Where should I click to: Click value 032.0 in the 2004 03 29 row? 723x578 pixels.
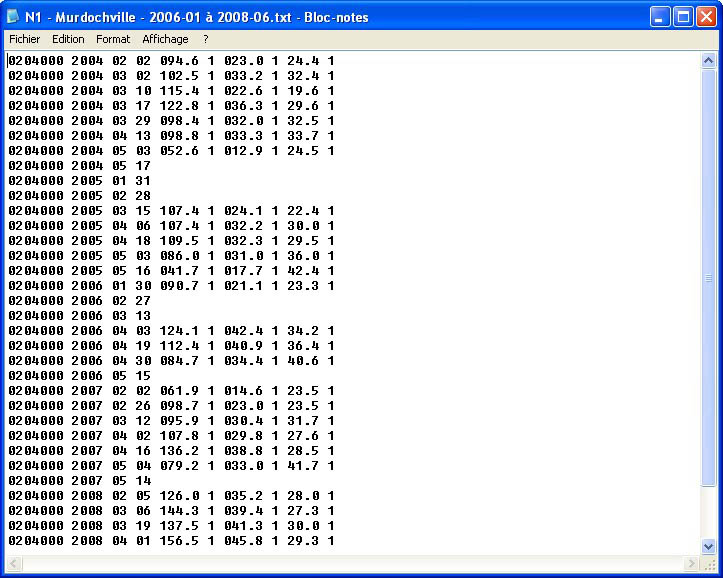click(243, 121)
